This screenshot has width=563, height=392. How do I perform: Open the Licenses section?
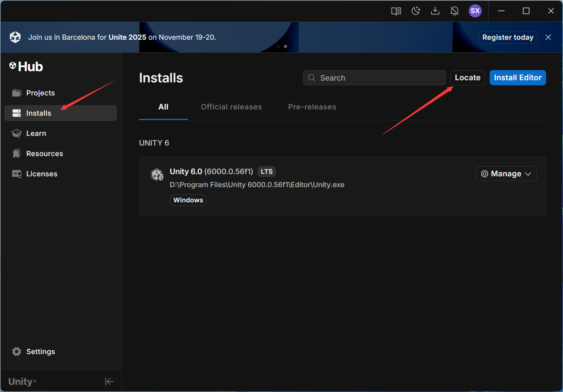point(61,174)
